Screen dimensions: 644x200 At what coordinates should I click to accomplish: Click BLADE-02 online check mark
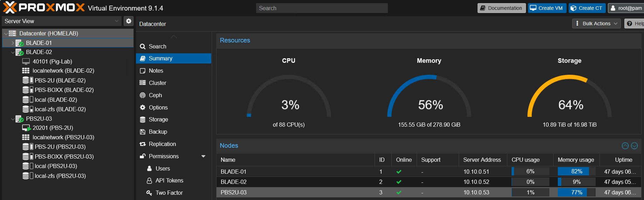point(399,182)
